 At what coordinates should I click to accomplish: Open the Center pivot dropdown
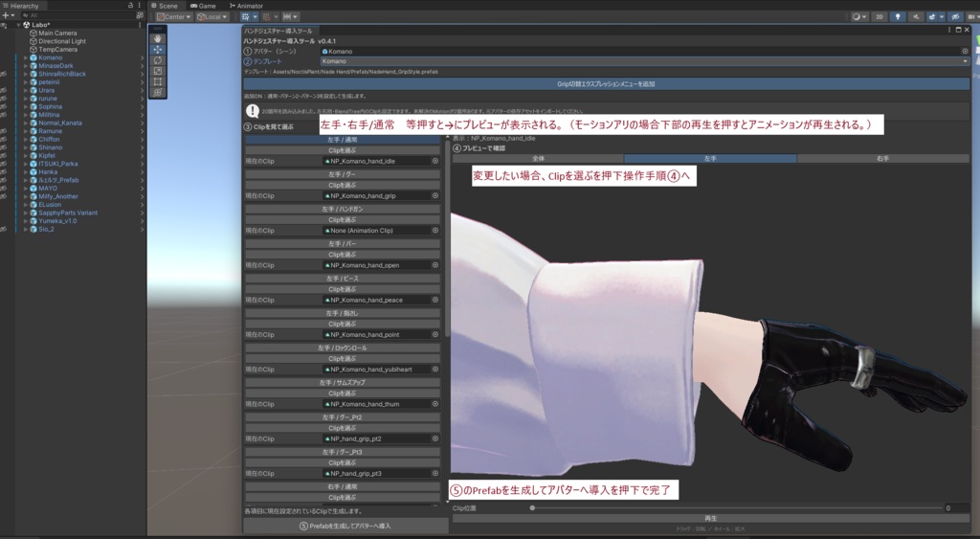point(174,17)
